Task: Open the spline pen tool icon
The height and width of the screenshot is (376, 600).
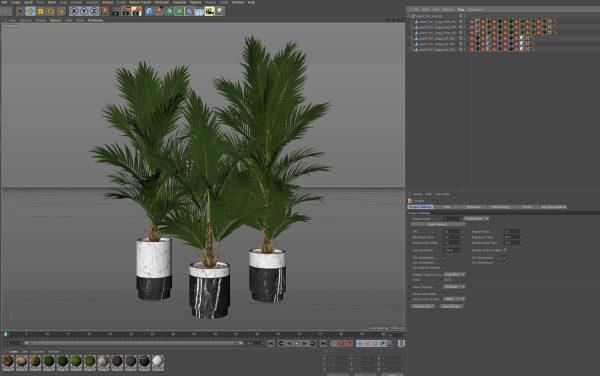Action: [x=159, y=11]
